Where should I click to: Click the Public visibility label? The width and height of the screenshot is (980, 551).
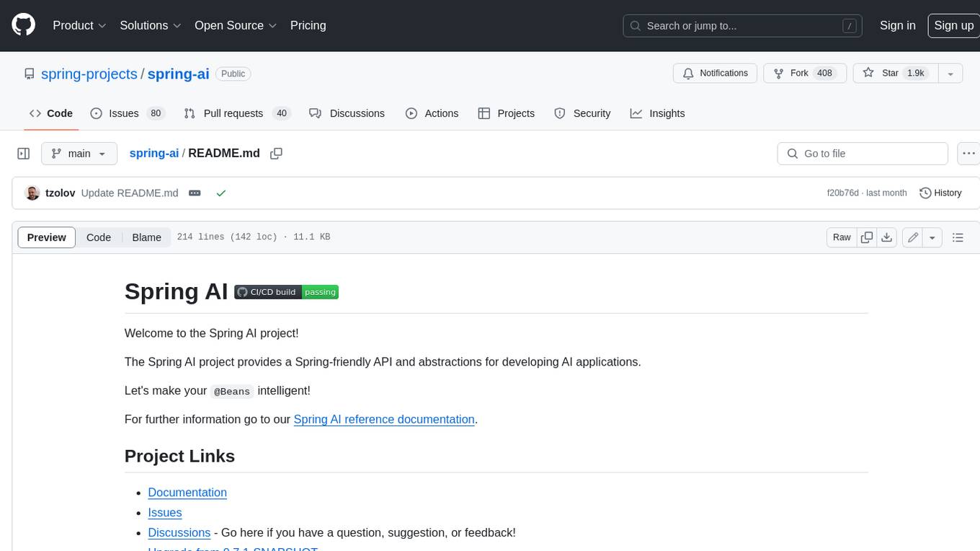233,74
